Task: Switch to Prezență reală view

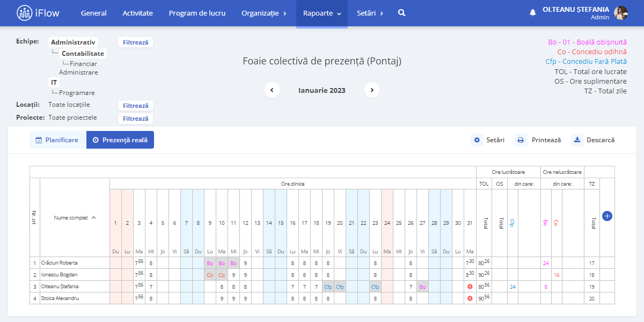Action: tap(120, 140)
